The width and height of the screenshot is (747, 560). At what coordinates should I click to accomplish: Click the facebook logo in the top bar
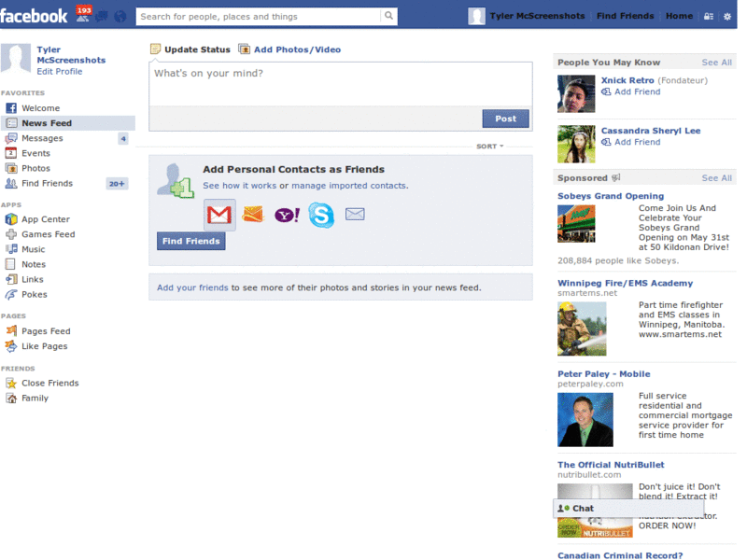34,16
